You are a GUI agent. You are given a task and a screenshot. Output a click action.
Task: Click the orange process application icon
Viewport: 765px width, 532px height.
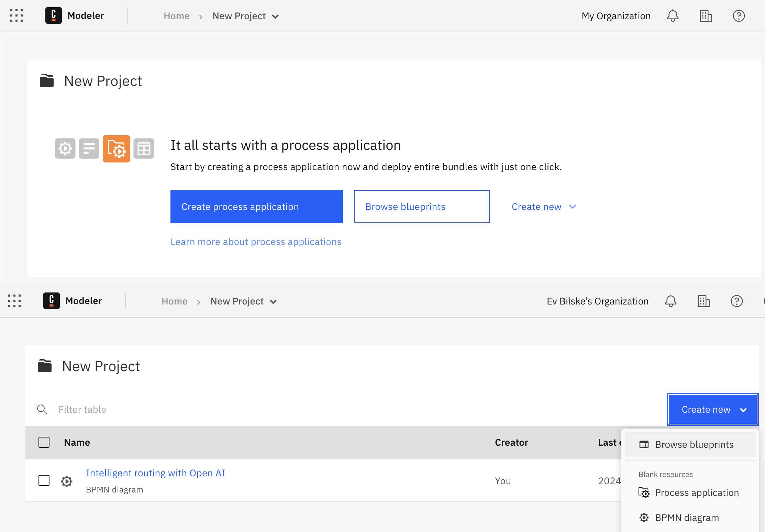pyautogui.click(x=116, y=149)
